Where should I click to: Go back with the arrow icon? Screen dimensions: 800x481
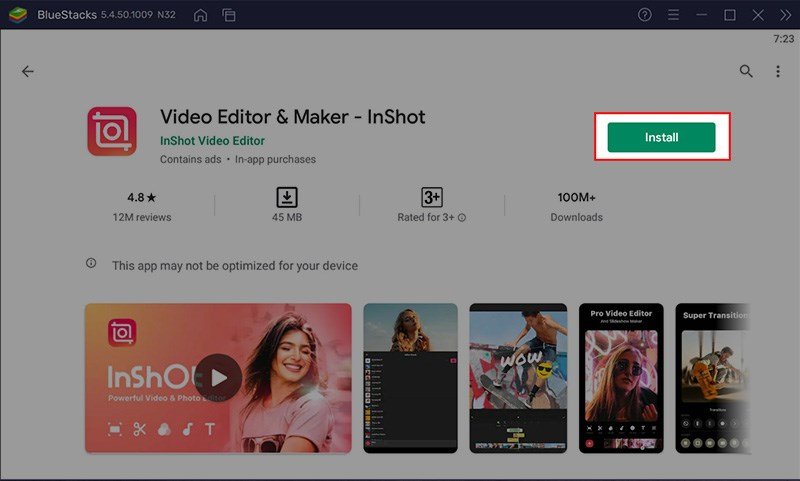[28, 71]
